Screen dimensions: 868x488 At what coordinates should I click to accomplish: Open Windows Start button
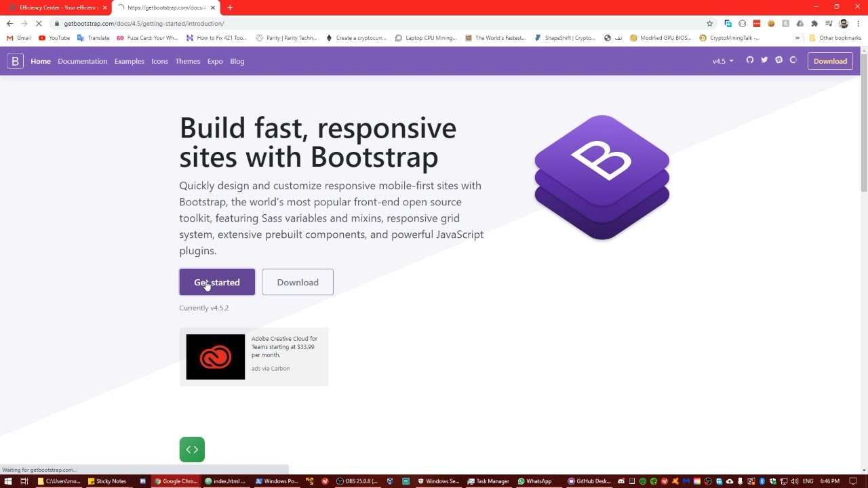pos(7,481)
